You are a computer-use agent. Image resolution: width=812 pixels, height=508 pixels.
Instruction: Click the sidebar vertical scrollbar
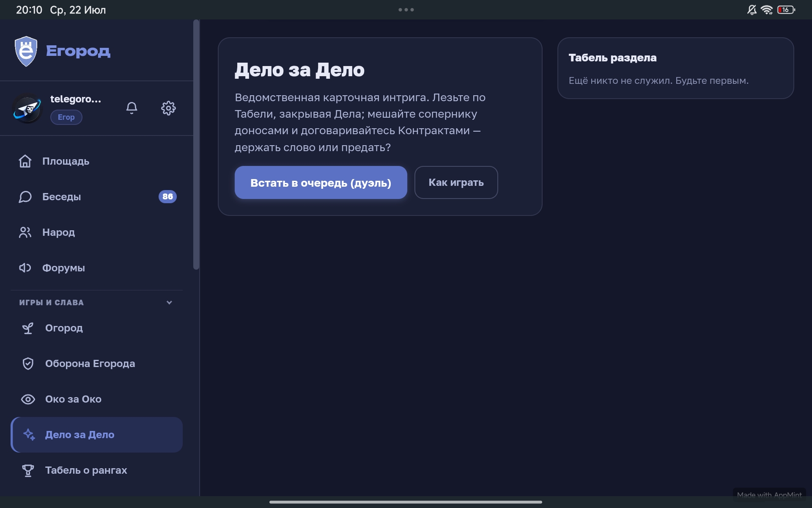(196, 145)
